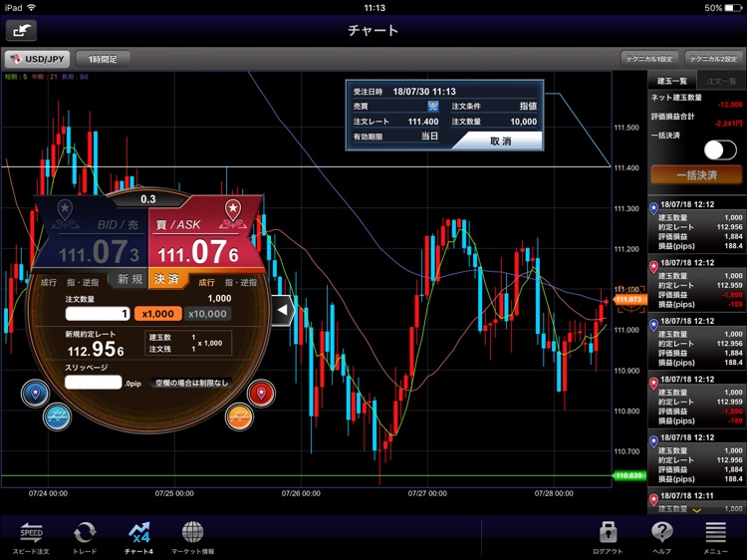Tap the 新規約定レート 112.956 value
The width and height of the screenshot is (747, 560).
96,350
